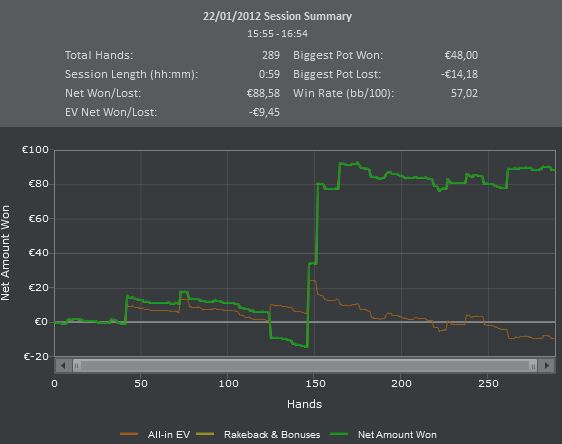Click the EV Net Won/Lost value -€9,45
The width and height of the screenshot is (562, 444).
click(x=264, y=112)
